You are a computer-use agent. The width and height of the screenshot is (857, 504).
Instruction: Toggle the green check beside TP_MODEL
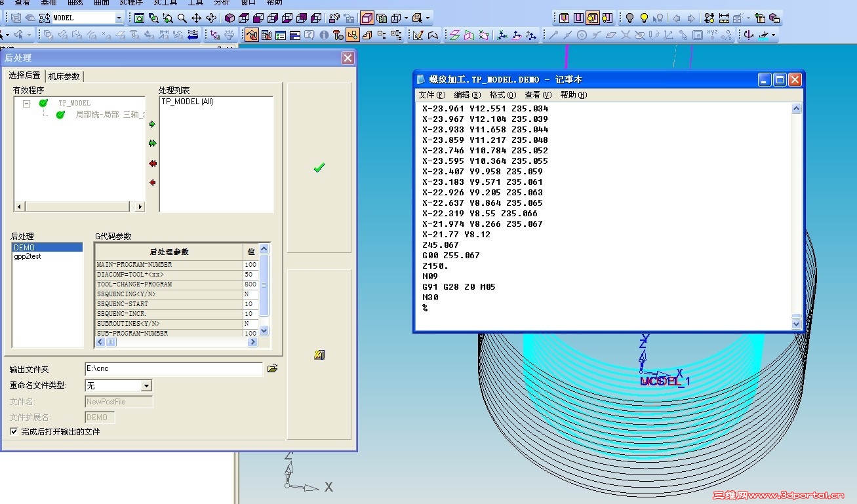click(x=43, y=103)
